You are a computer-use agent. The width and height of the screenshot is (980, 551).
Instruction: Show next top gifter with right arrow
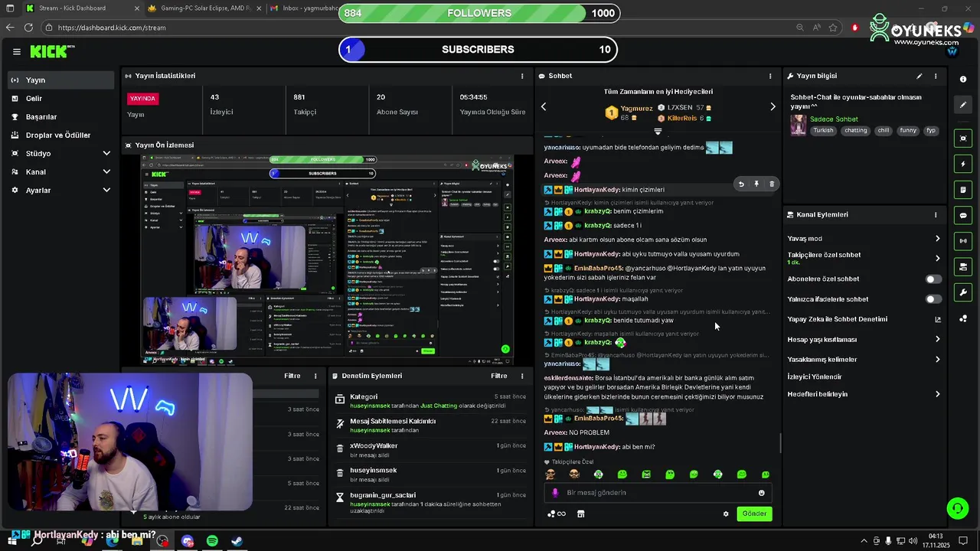(773, 106)
